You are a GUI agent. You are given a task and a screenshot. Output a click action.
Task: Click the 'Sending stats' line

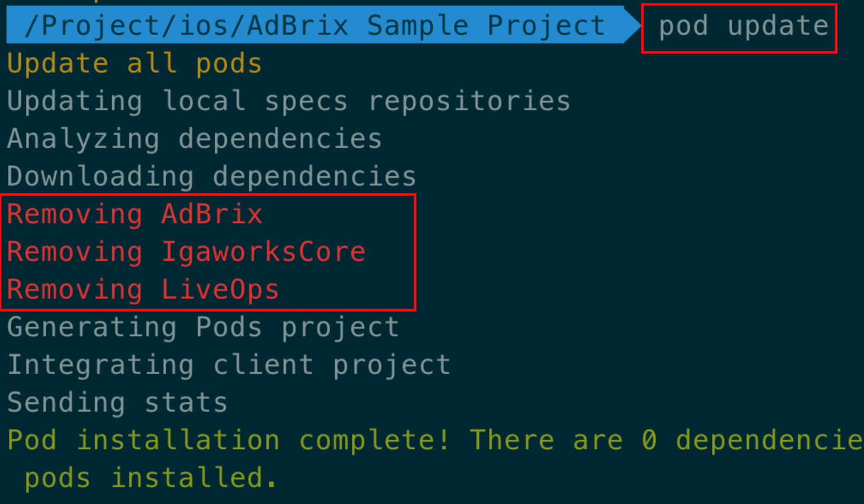coord(117,403)
